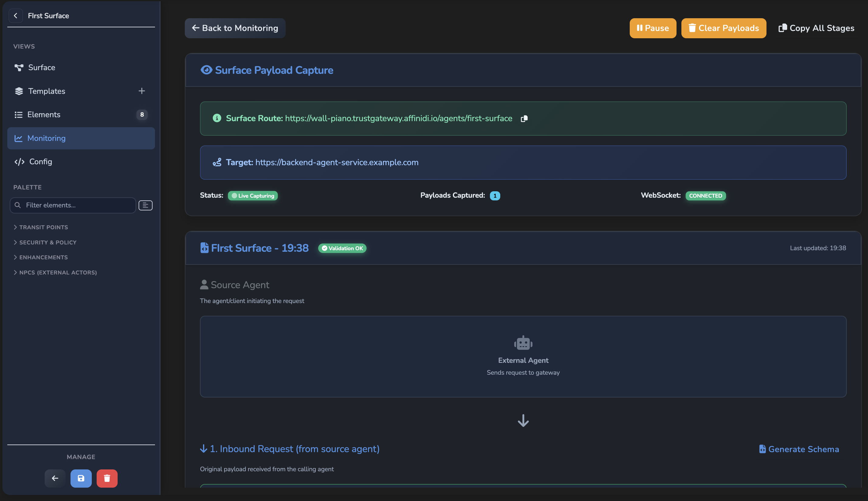Expand the Security & Policy palette group
Viewport: 868px width, 501px height.
45,242
